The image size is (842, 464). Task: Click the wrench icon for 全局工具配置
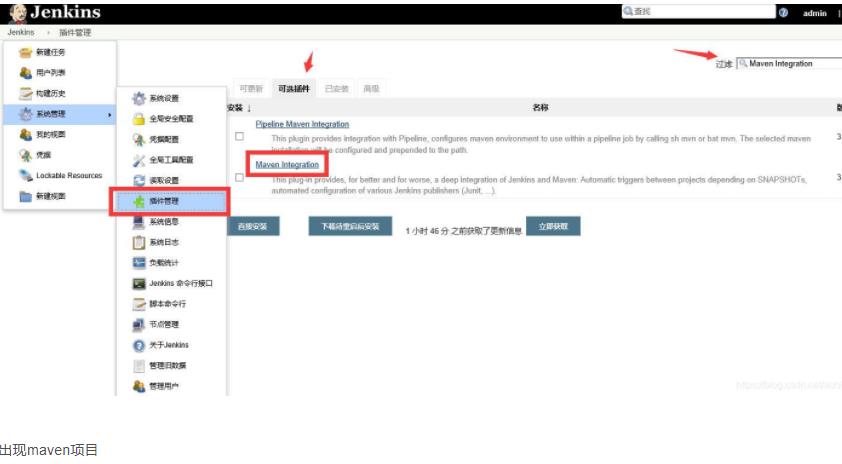pyautogui.click(x=139, y=160)
